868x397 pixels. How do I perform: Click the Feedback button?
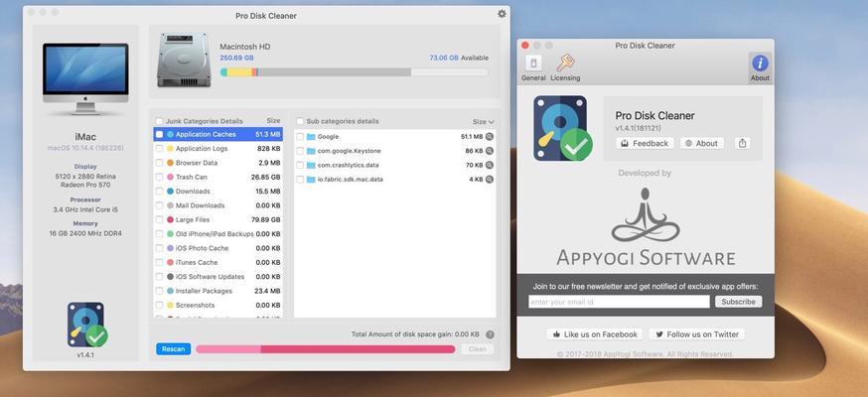point(645,143)
